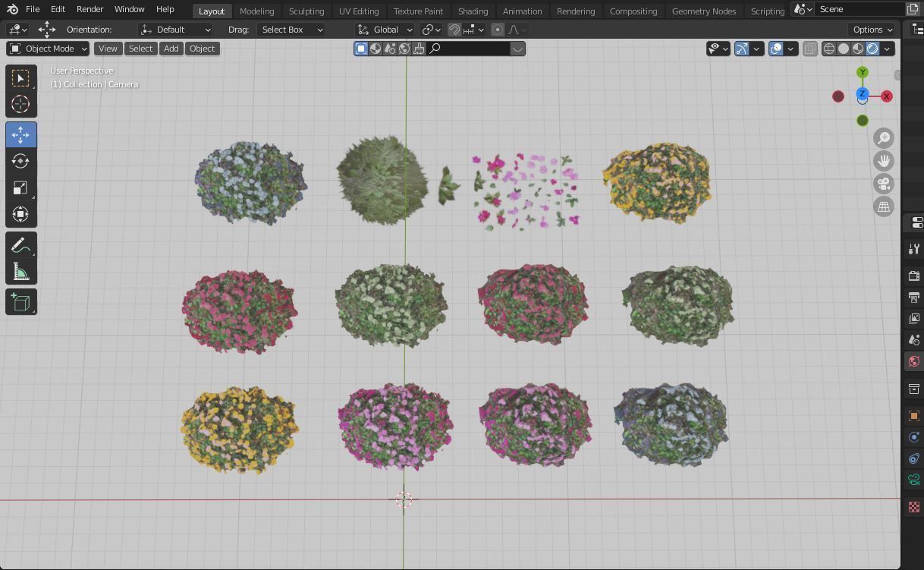This screenshot has height=570, width=924.
Task: Open the Scene properties tab
Action: pyautogui.click(x=914, y=339)
